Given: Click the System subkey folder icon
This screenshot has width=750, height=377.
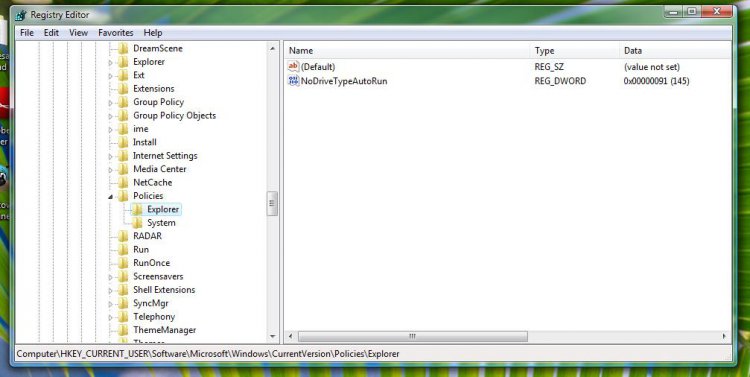Looking at the screenshot, I should click(x=137, y=222).
